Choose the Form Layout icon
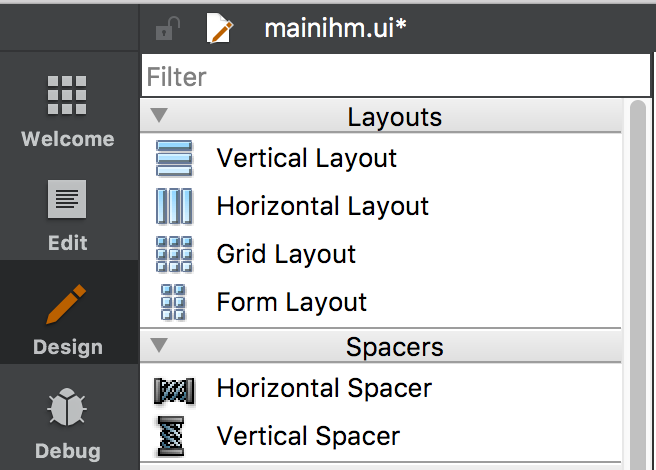656x470 pixels. click(173, 302)
